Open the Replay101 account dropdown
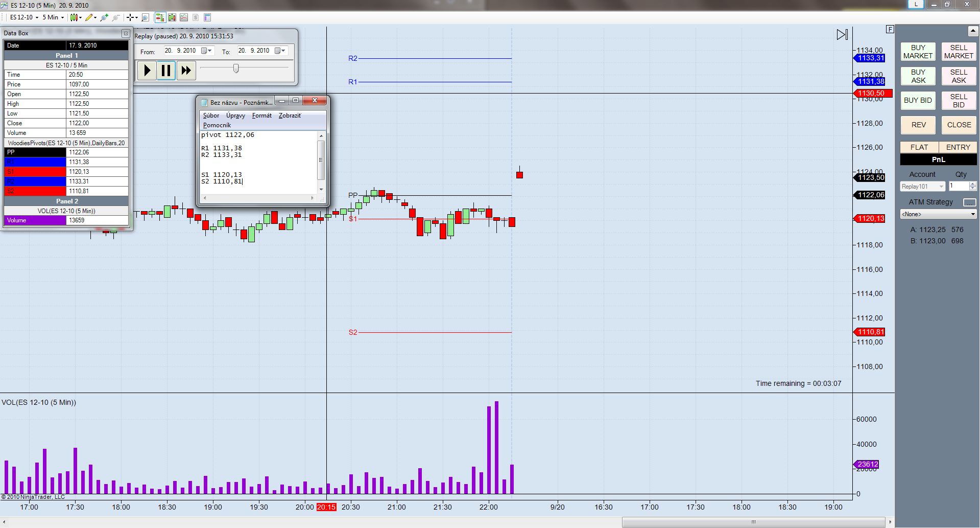 (922, 187)
